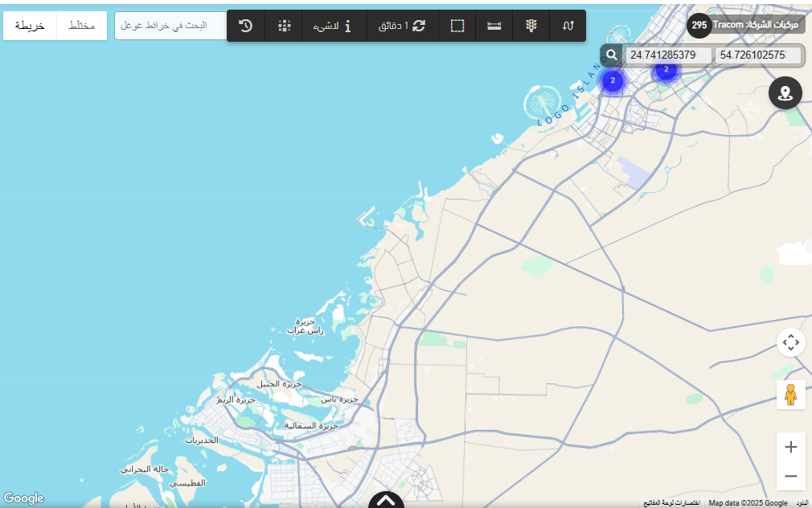The height and width of the screenshot is (508, 812).
Task: Click the Street View pegman icon
Action: (x=790, y=395)
